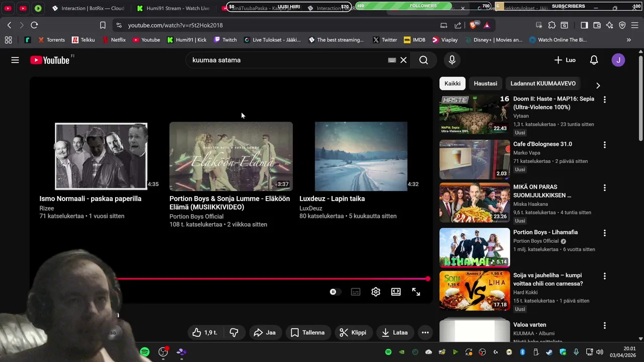
Task: Bookmark this page in the address bar
Action: click(103, 25)
